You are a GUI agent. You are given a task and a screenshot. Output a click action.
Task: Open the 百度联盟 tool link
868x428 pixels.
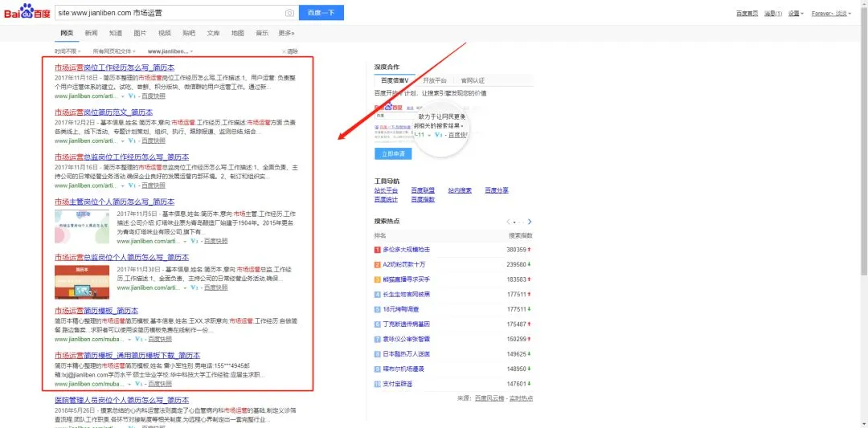[x=423, y=190]
